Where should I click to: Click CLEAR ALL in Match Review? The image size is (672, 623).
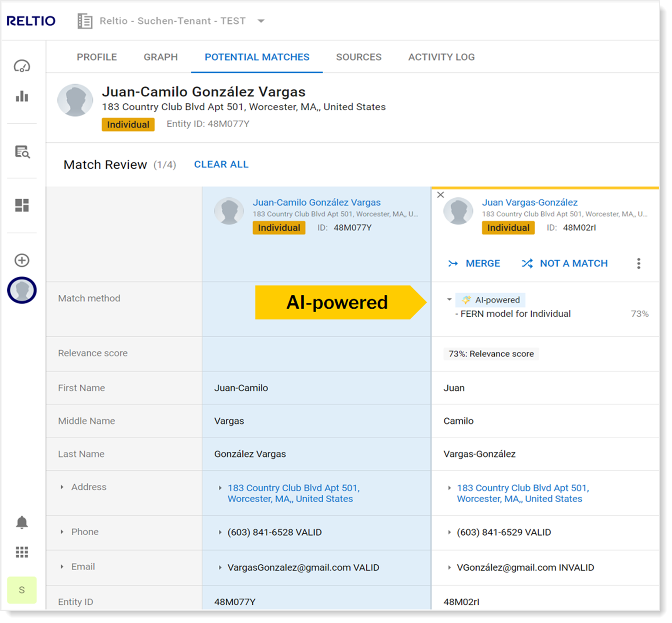pos(221,164)
